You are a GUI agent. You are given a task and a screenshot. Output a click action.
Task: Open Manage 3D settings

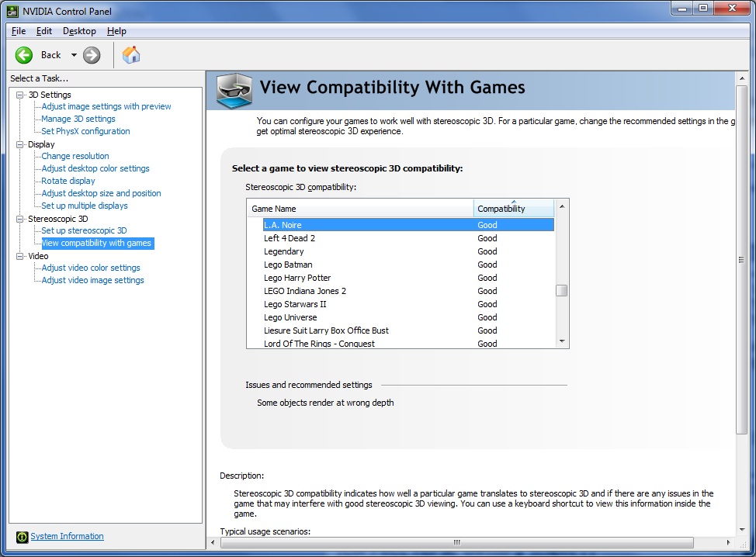tap(78, 119)
